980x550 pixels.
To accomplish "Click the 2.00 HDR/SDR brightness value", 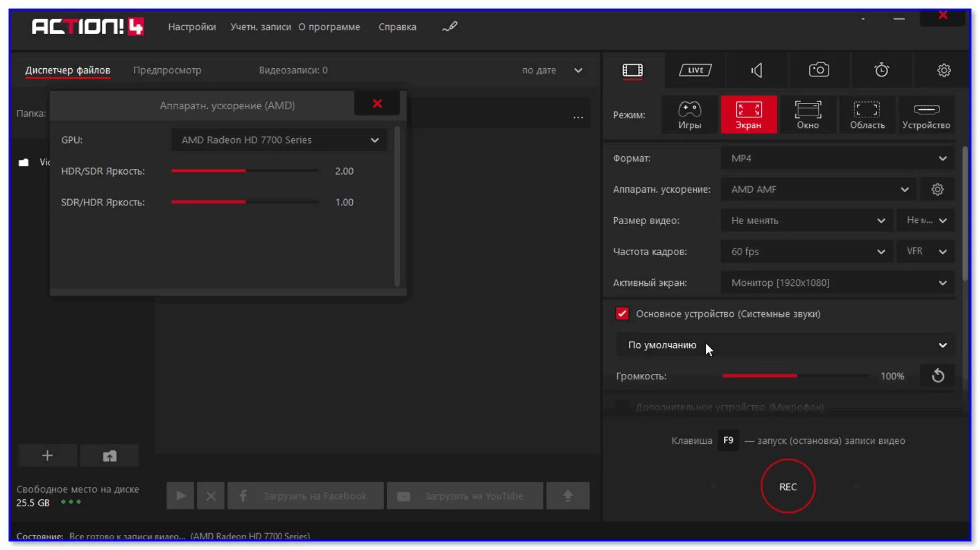I will click(x=344, y=171).
